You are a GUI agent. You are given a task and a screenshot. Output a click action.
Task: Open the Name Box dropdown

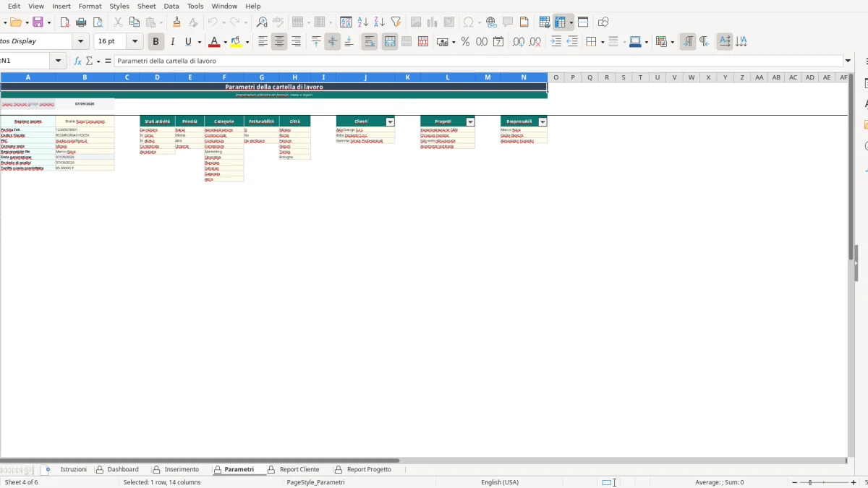59,61
